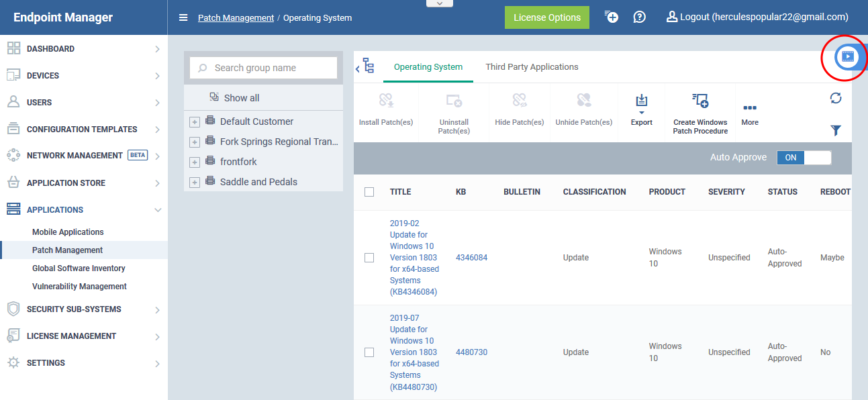
Task: Open the video tutorial icon
Action: (847, 57)
